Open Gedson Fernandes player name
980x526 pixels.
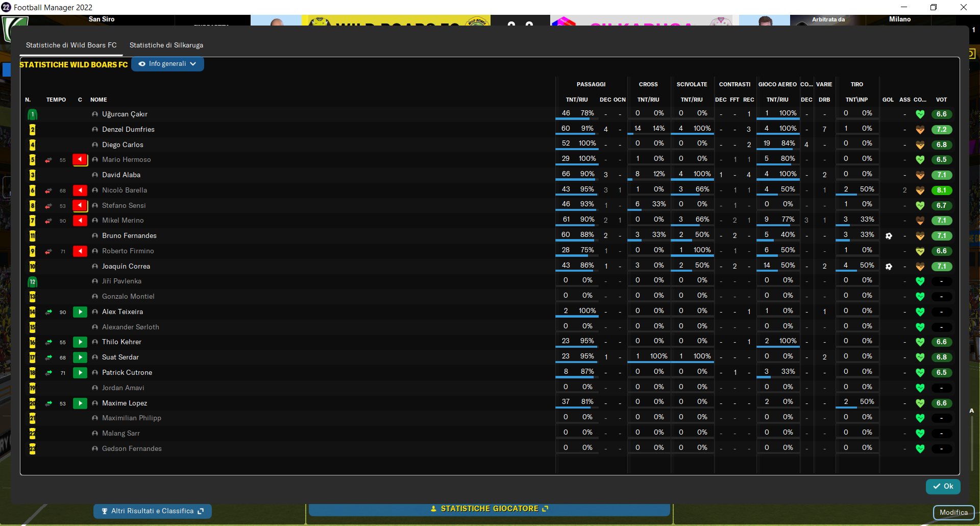[132, 449]
